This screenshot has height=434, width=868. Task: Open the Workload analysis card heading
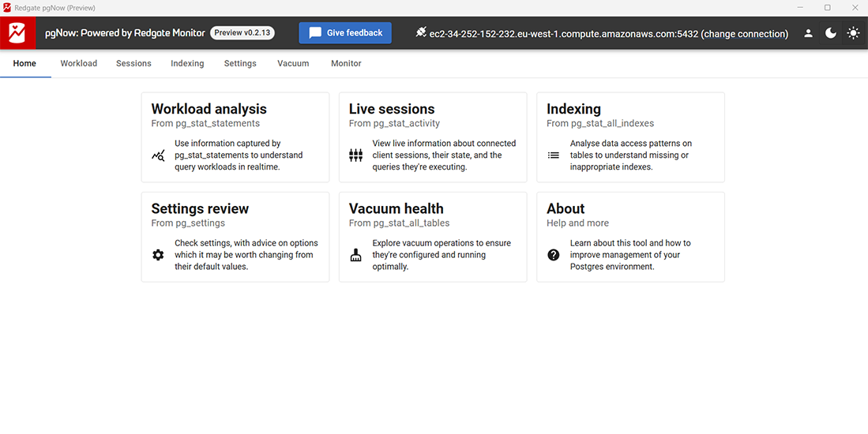coord(209,109)
